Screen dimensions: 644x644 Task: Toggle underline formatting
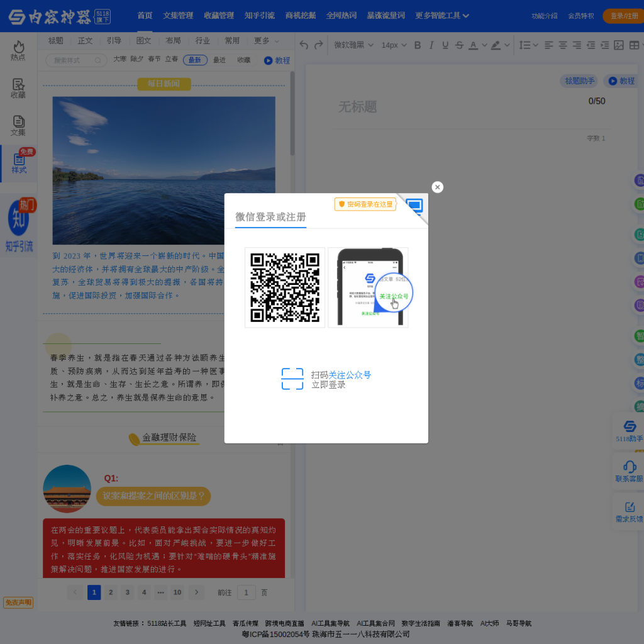(445, 45)
